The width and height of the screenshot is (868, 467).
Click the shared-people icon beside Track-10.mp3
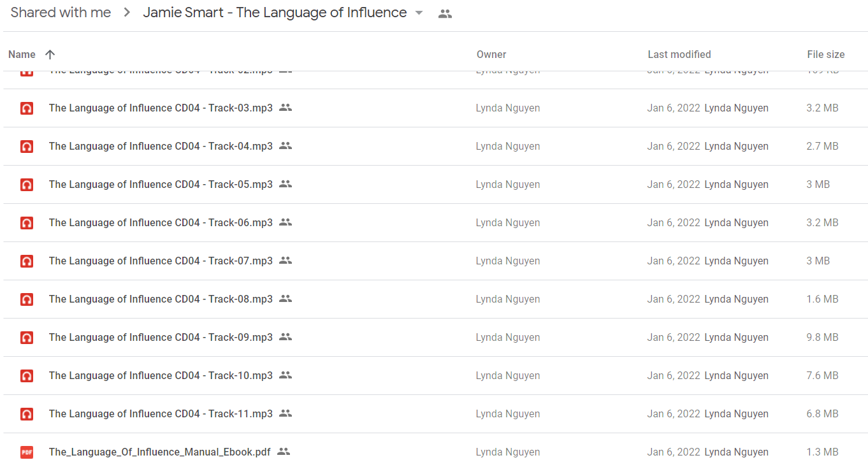click(x=286, y=375)
